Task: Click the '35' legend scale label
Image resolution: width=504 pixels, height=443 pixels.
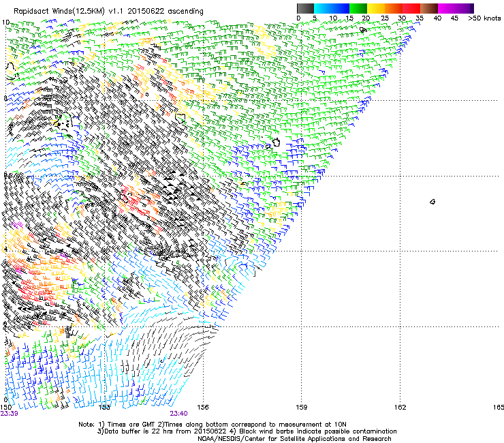Action: (x=420, y=18)
